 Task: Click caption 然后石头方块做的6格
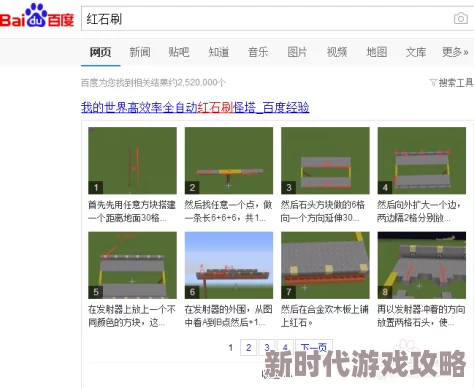click(323, 211)
